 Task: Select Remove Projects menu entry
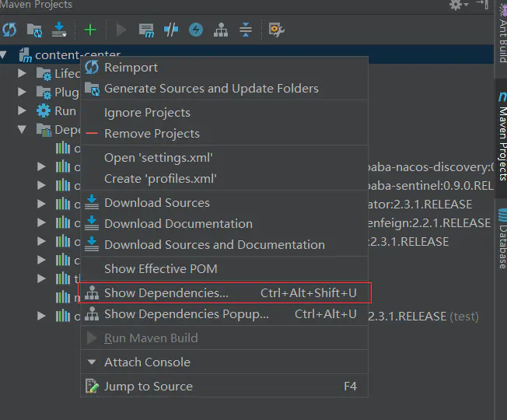pos(224,134)
